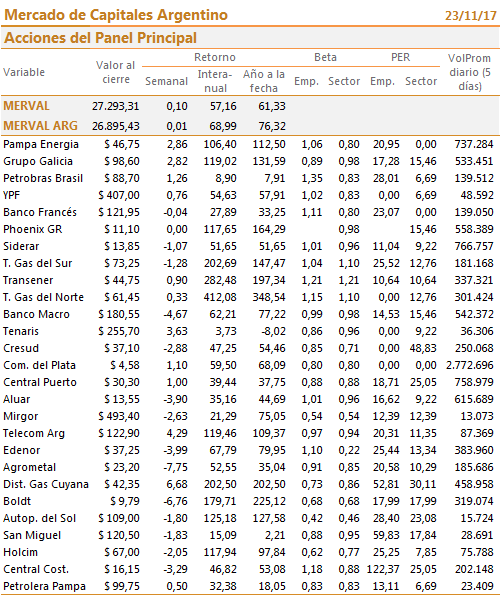Select the Año a la fecha header

pos(264,81)
